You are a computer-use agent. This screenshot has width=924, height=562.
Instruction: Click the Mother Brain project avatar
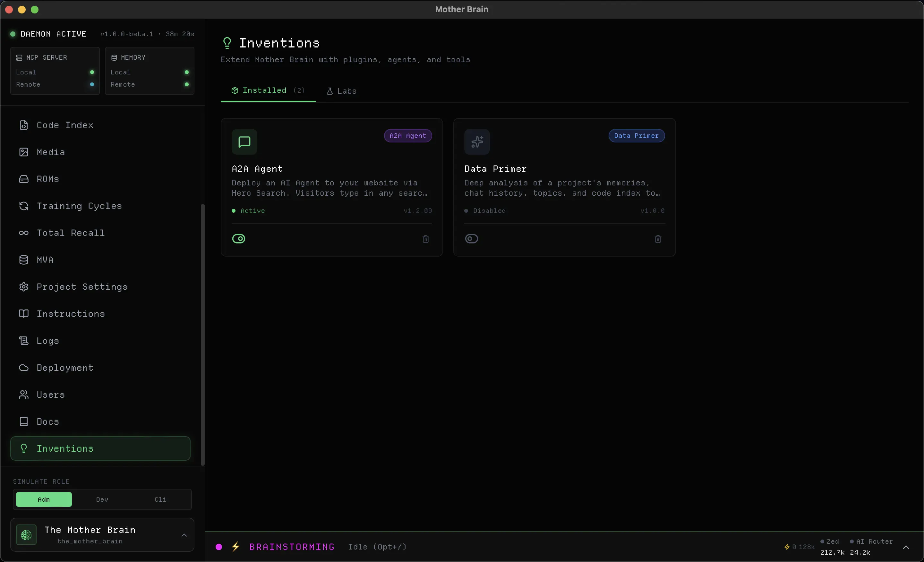[x=26, y=535]
